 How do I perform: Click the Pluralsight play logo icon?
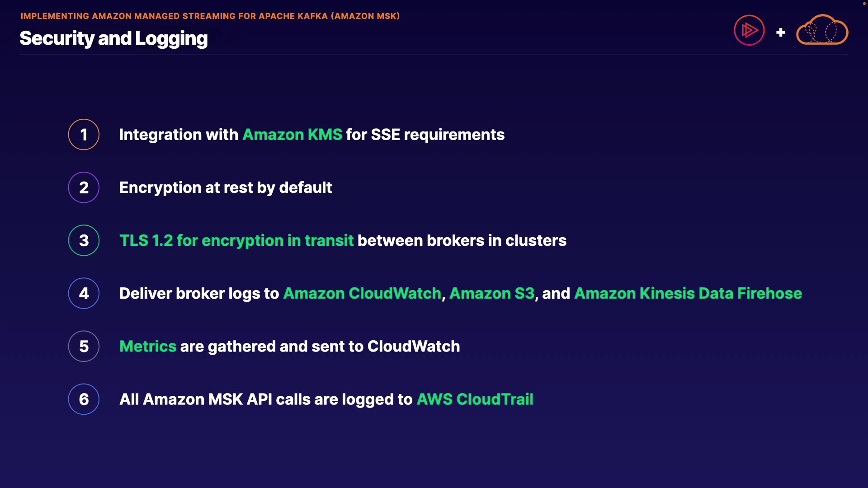(x=749, y=30)
